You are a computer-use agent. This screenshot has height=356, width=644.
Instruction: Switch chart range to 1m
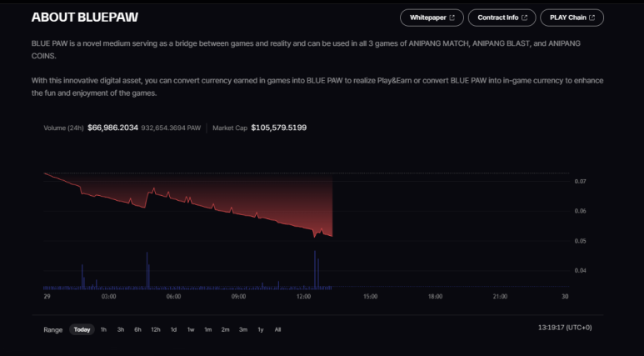coord(207,329)
